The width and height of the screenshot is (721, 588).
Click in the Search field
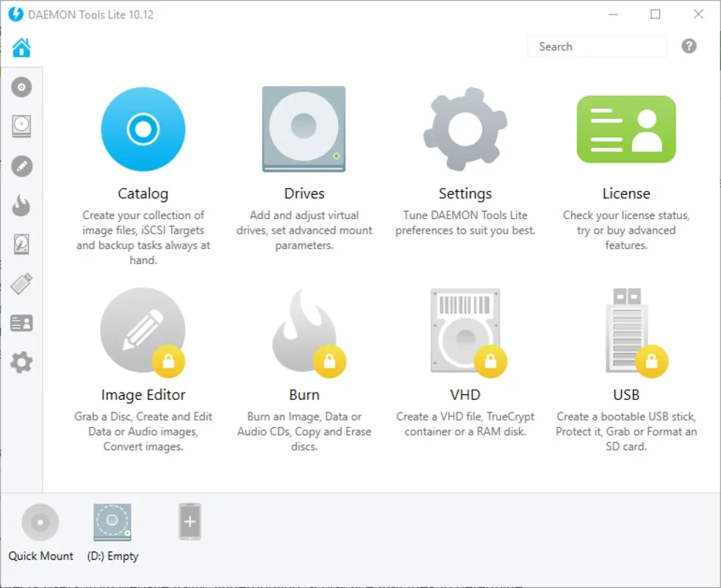pos(597,46)
